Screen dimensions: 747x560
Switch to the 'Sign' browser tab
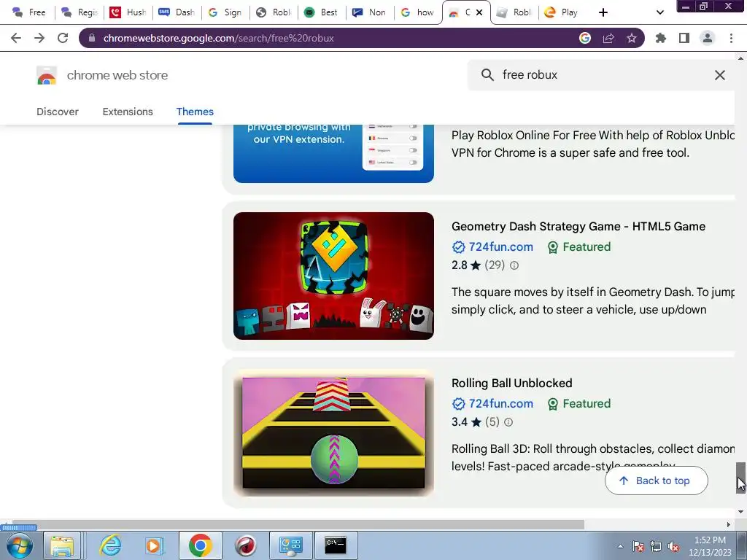225,12
